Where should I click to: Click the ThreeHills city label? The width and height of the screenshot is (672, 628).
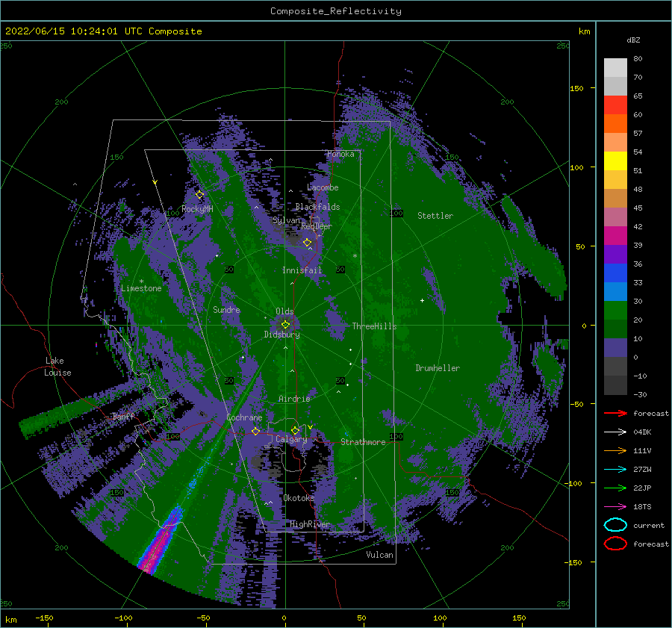click(374, 326)
